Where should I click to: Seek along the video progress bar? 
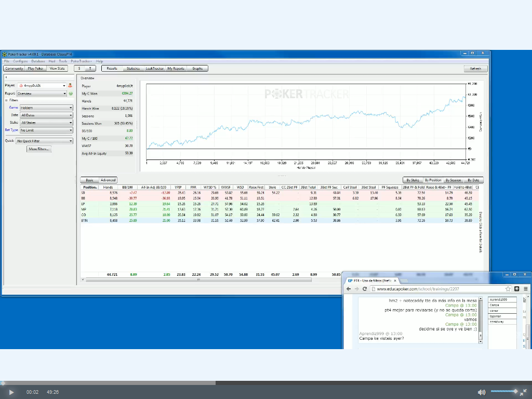[266, 383]
